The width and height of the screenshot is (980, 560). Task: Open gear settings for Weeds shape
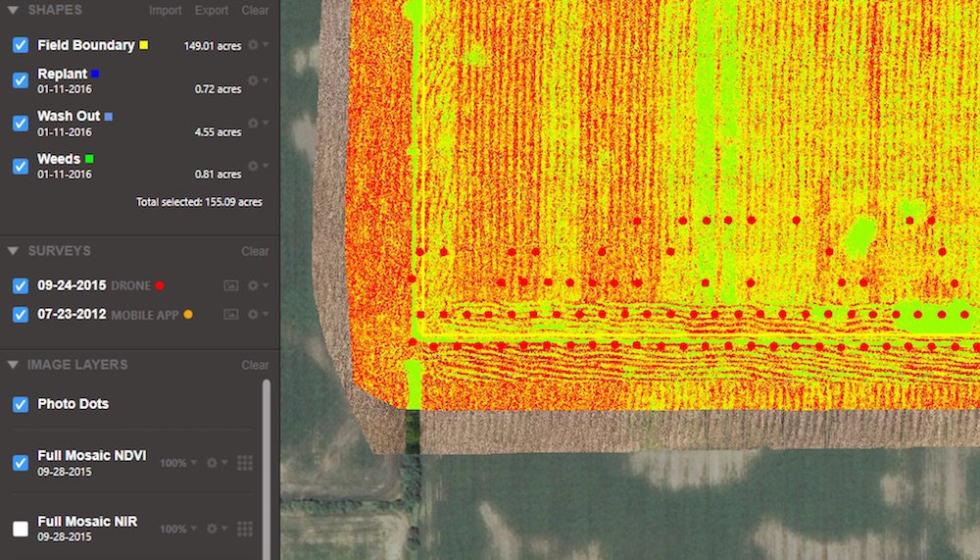(x=255, y=166)
